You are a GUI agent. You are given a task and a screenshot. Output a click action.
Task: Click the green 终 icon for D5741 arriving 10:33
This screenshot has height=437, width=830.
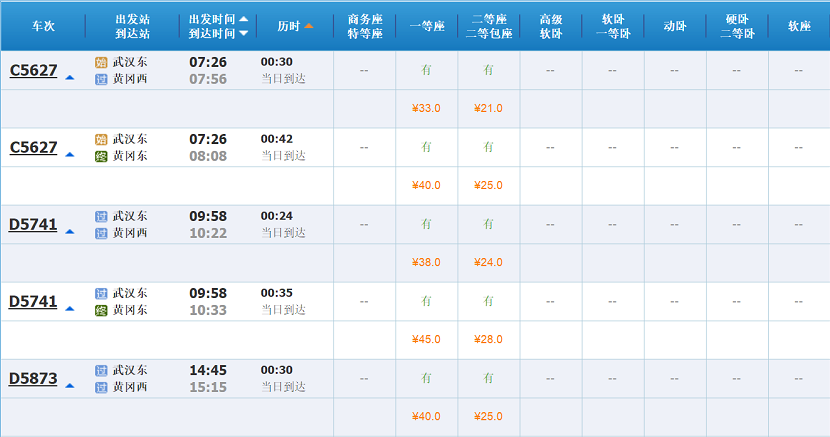pos(101,311)
